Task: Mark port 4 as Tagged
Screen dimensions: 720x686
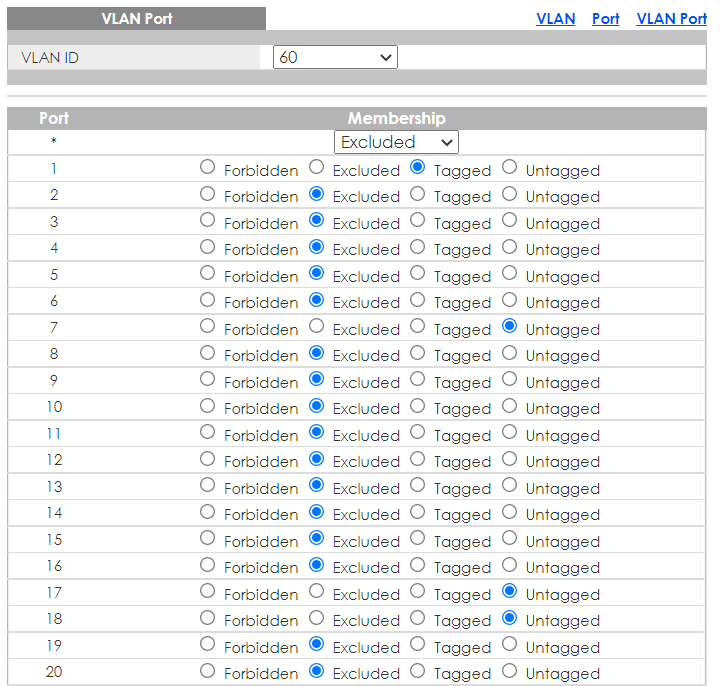Action: click(417, 247)
